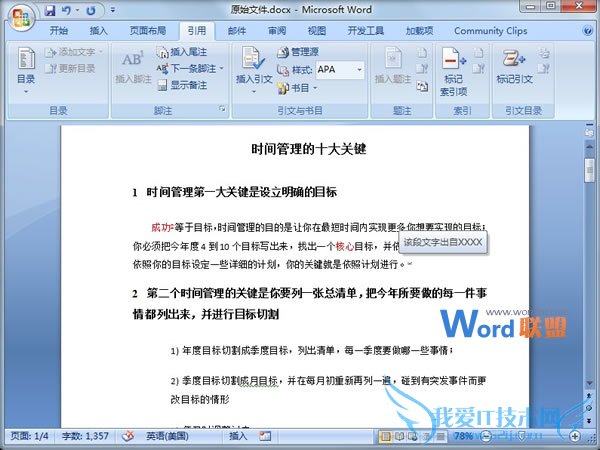Switch to Print Layout view button

tap(385, 436)
